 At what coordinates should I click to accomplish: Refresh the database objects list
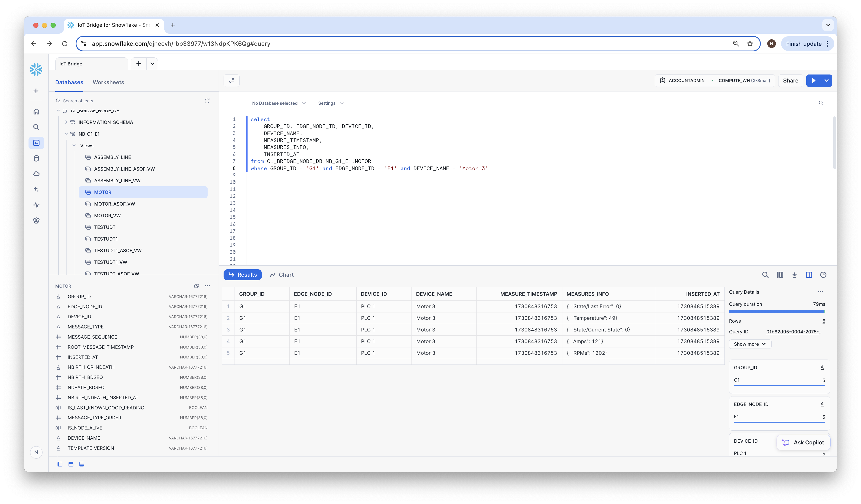(x=207, y=101)
